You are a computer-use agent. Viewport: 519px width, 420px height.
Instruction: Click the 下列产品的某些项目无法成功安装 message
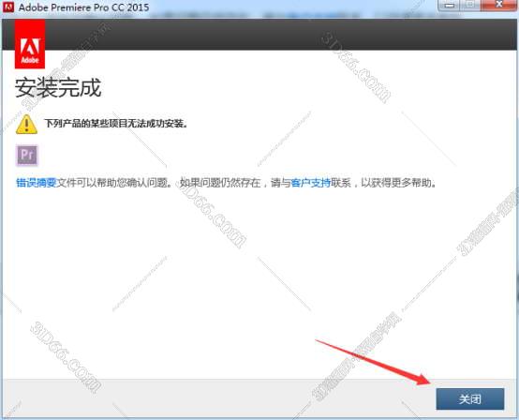[116, 124]
